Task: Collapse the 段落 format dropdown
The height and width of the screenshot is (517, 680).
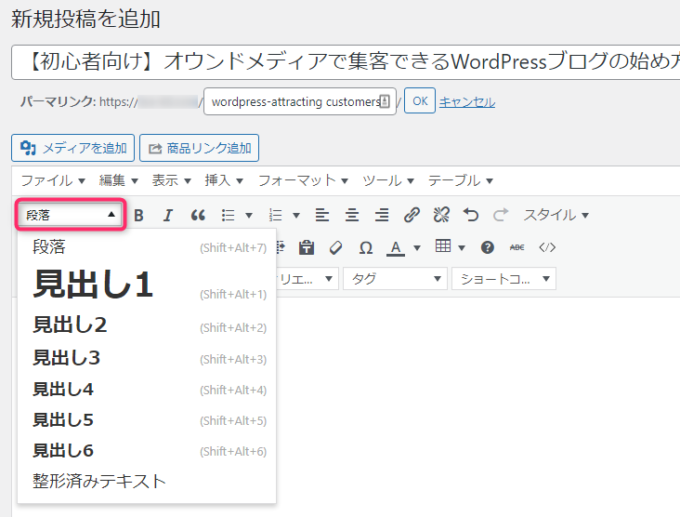Action: (71, 215)
